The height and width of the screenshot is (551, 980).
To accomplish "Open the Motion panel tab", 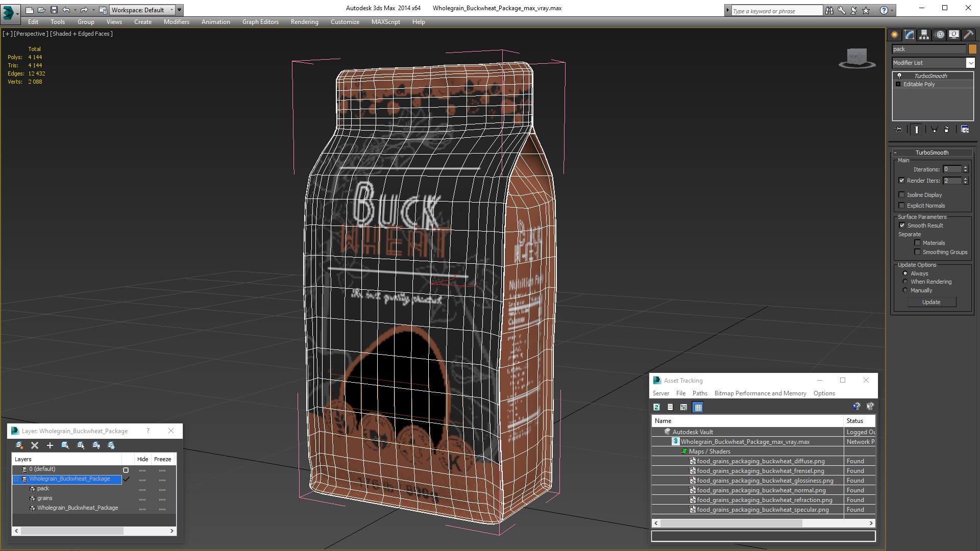I will coord(939,35).
